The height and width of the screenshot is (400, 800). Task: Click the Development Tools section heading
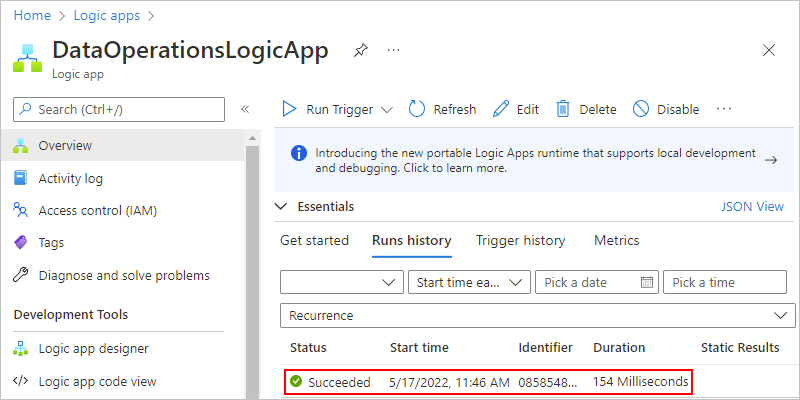[x=71, y=315]
